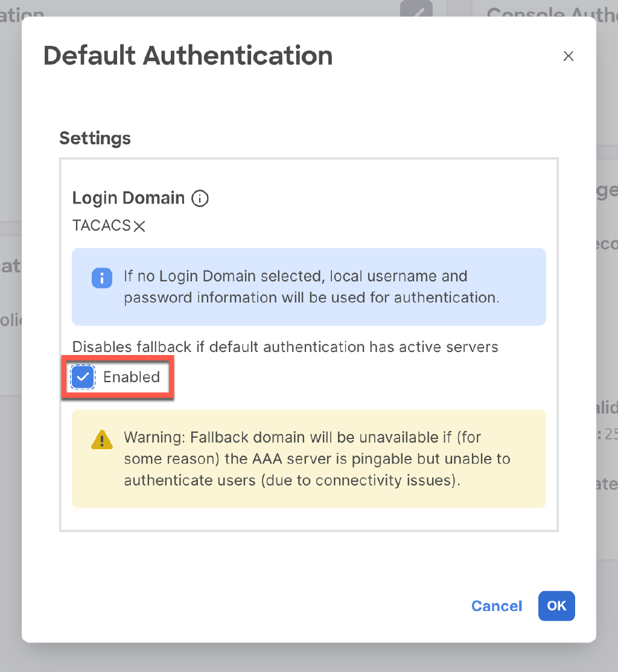This screenshot has width=618, height=672.
Task: Click the checkmark inside the Enabled checkbox
Action: click(83, 377)
